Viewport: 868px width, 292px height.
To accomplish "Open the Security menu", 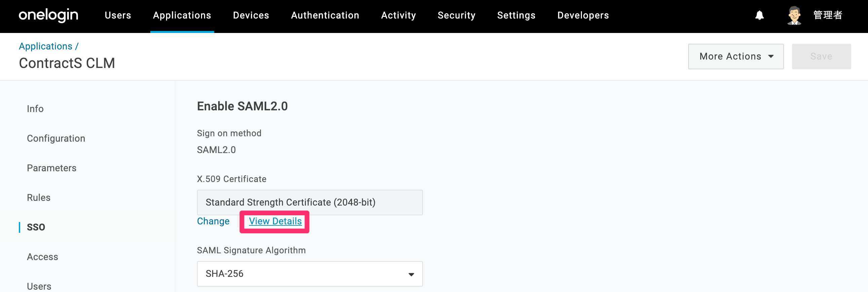I will point(456,15).
